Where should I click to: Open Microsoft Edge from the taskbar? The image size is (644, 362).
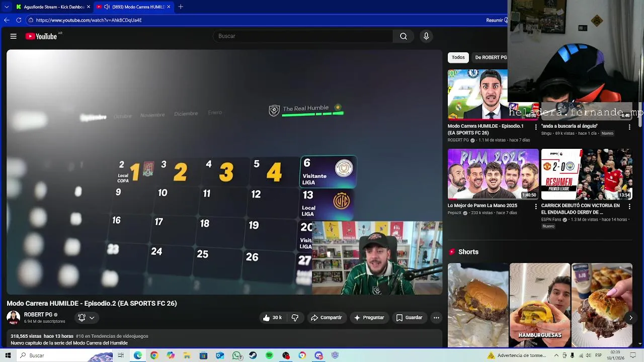(138, 355)
